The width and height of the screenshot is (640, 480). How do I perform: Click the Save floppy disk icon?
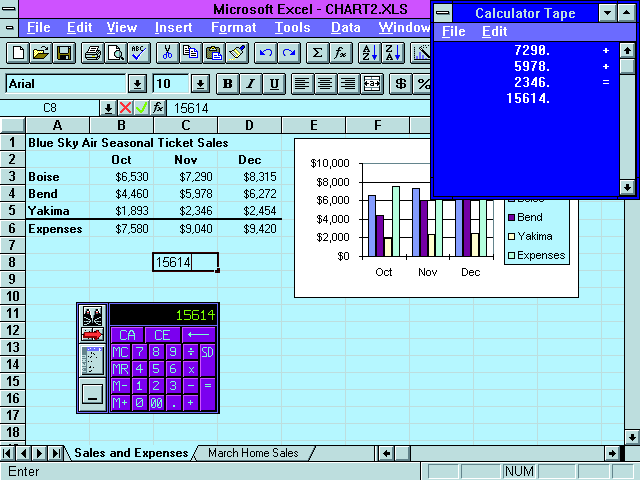(63, 53)
